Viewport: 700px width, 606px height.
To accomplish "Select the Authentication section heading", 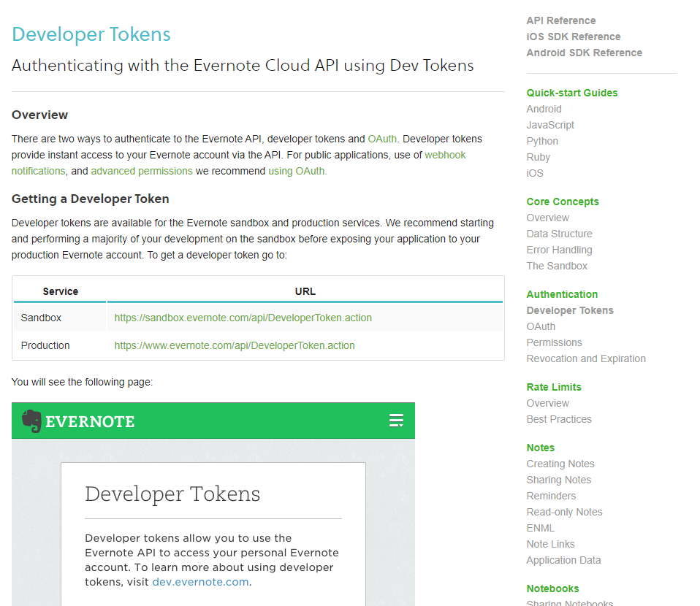I will click(x=562, y=294).
